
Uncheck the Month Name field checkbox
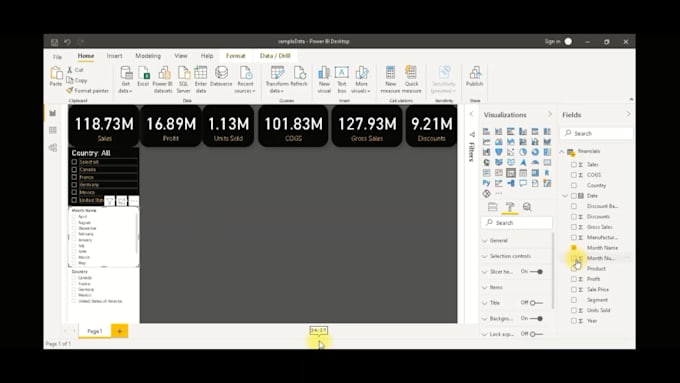[x=574, y=248]
